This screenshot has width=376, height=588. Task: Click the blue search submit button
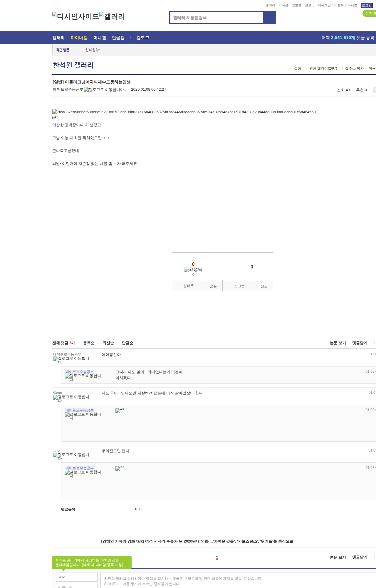(269, 18)
